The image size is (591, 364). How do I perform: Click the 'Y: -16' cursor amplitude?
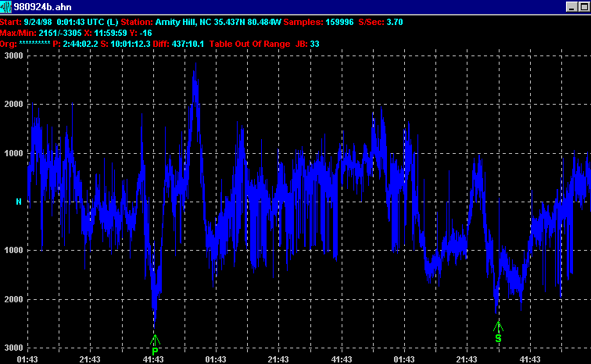coord(141,33)
